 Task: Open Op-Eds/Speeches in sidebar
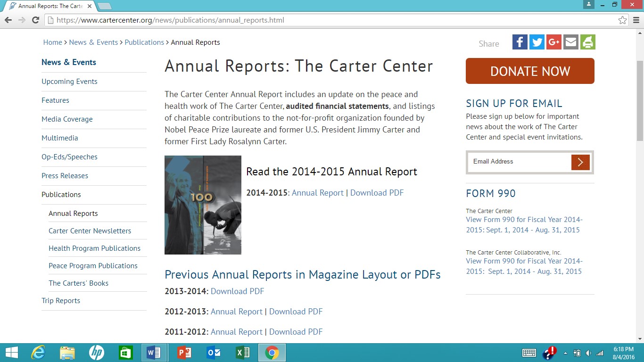point(69,157)
